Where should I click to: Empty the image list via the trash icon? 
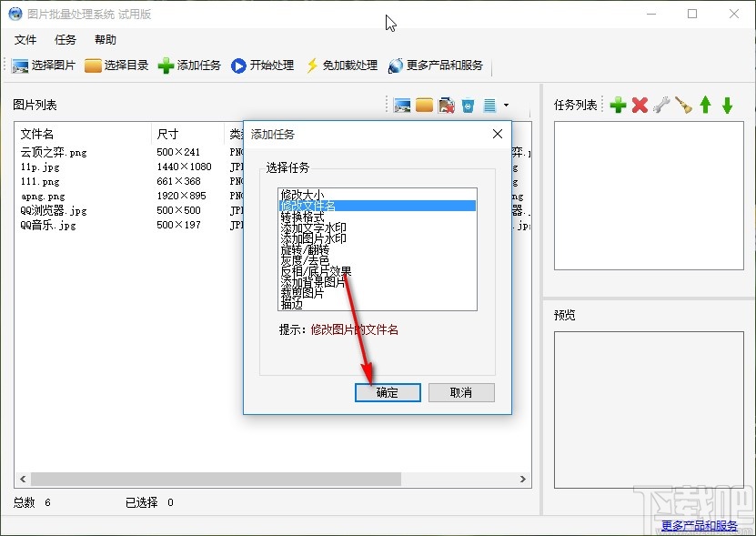coord(468,106)
